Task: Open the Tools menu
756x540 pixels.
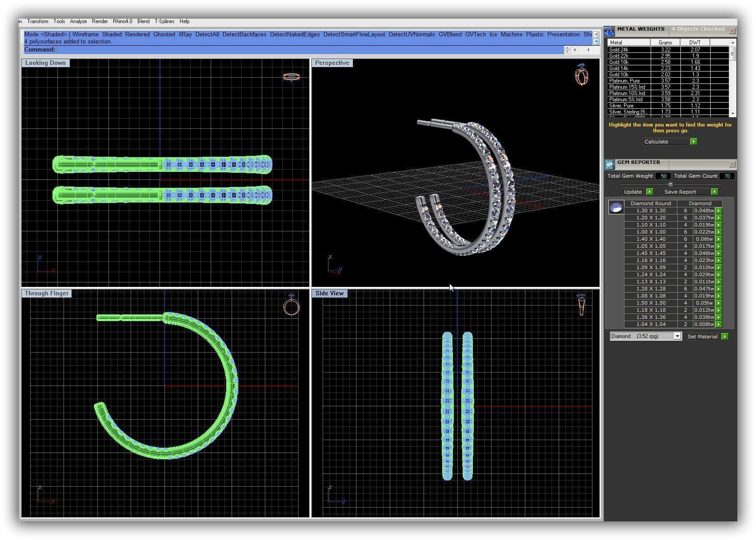Action: (x=59, y=21)
